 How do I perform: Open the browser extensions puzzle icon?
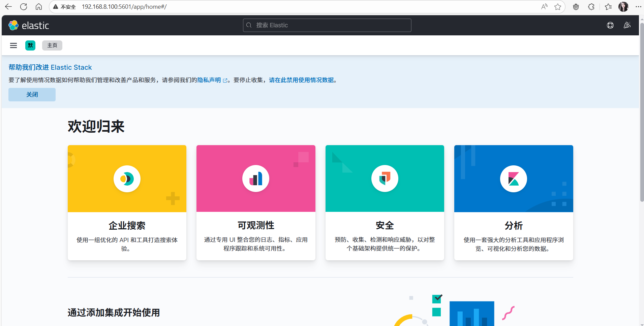591,7
